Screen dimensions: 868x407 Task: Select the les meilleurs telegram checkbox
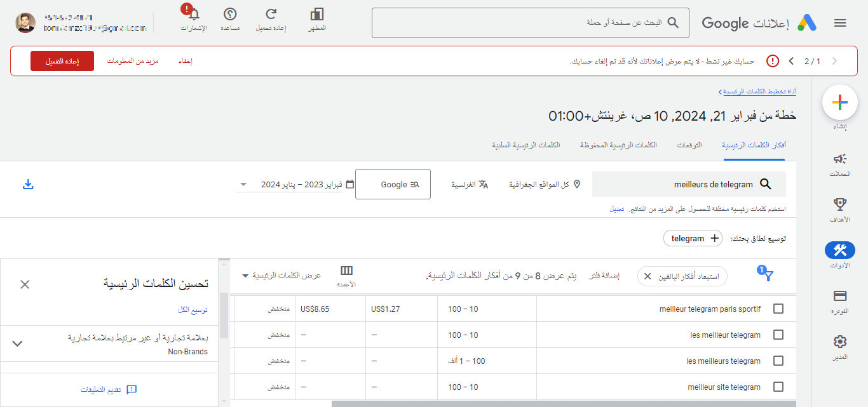click(x=778, y=361)
